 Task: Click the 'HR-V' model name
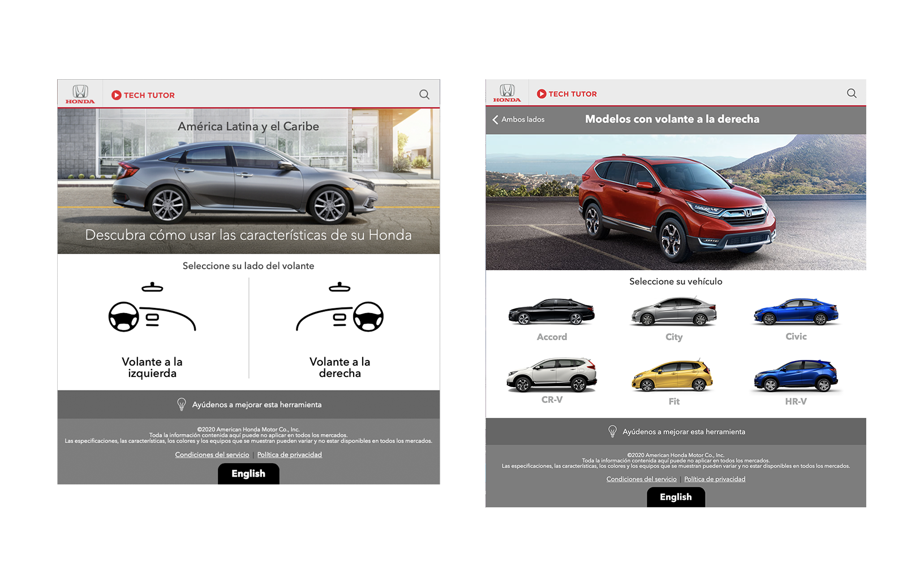pyautogui.click(x=796, y=401)
